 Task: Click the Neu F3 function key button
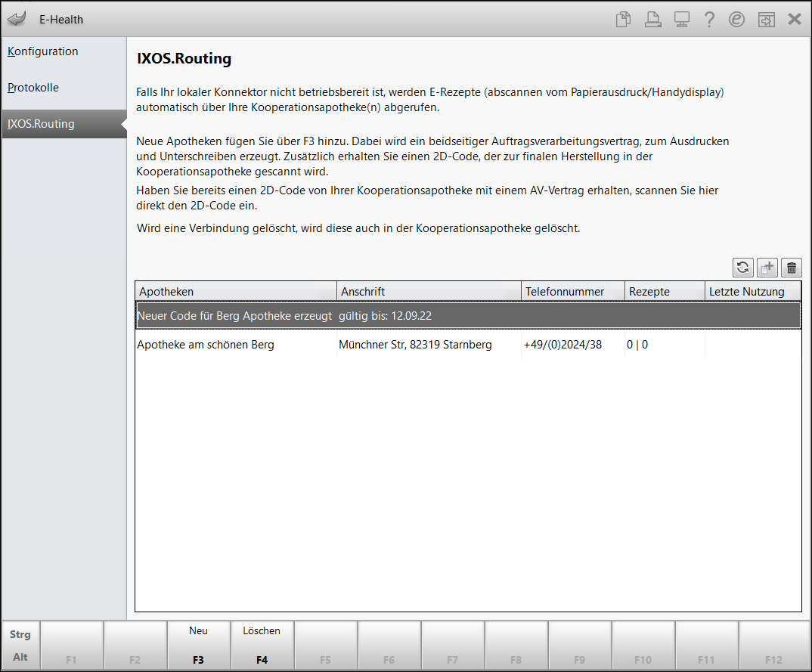pos(198,645)
